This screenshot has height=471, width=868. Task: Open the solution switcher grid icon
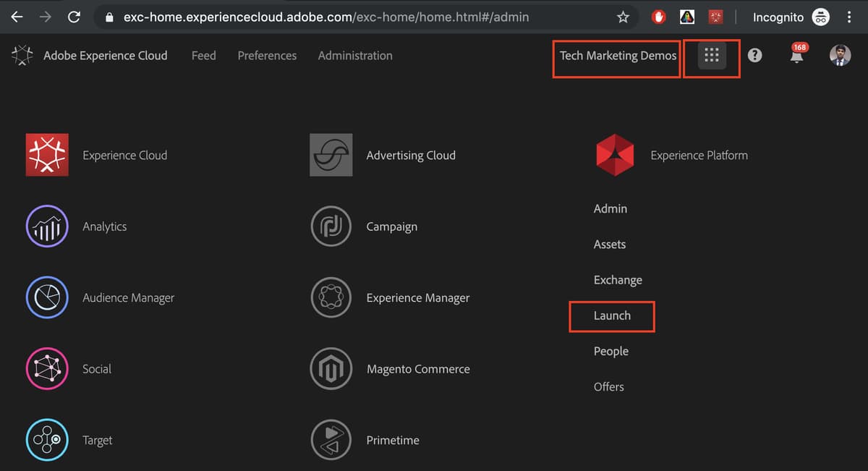click(712, 56)
